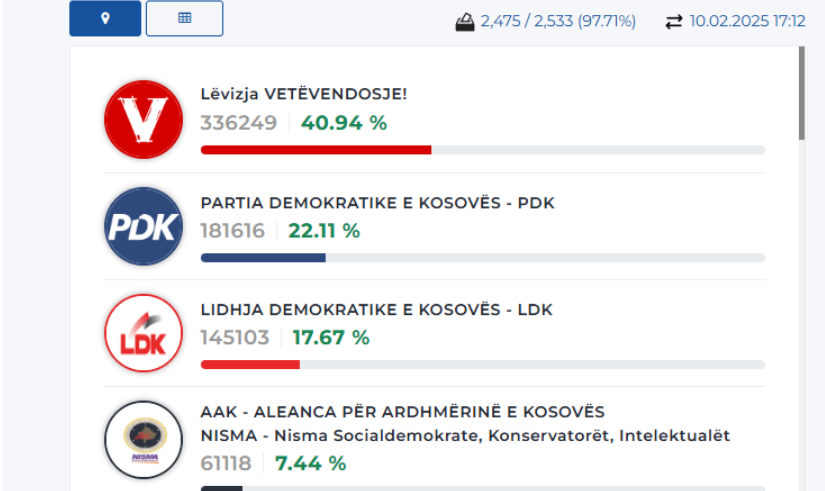
Task: Click the blue PDK party logo
Action: [144, 226]
